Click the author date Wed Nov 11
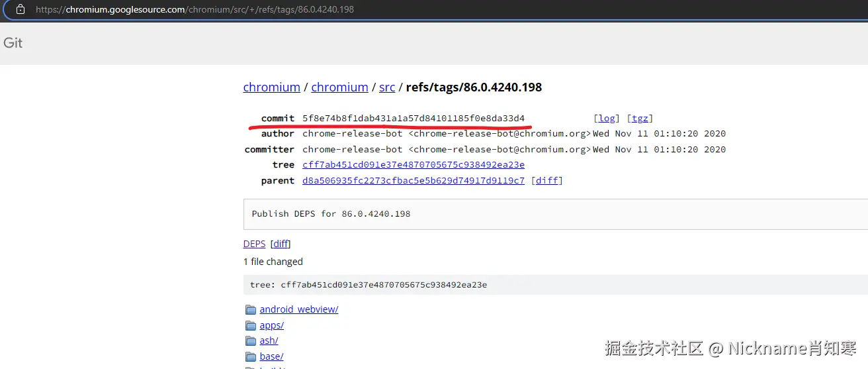868x369 pixels. (660, 134)
